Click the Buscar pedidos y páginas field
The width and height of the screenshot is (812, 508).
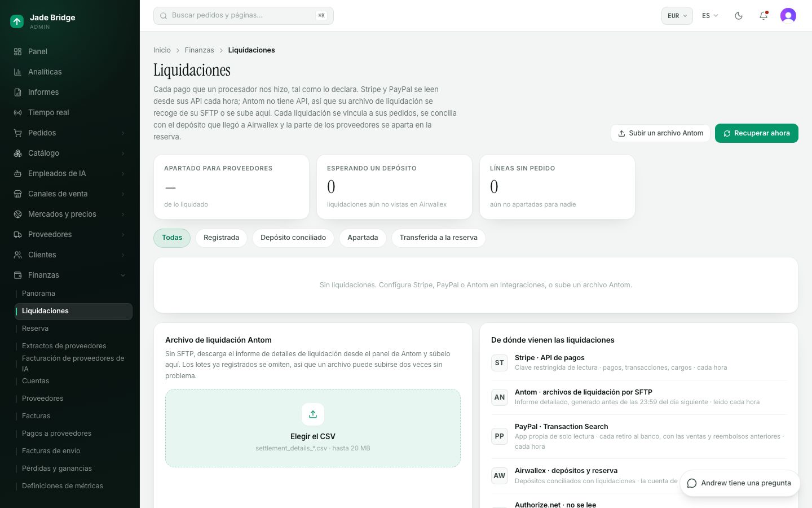tap(244, 16)
